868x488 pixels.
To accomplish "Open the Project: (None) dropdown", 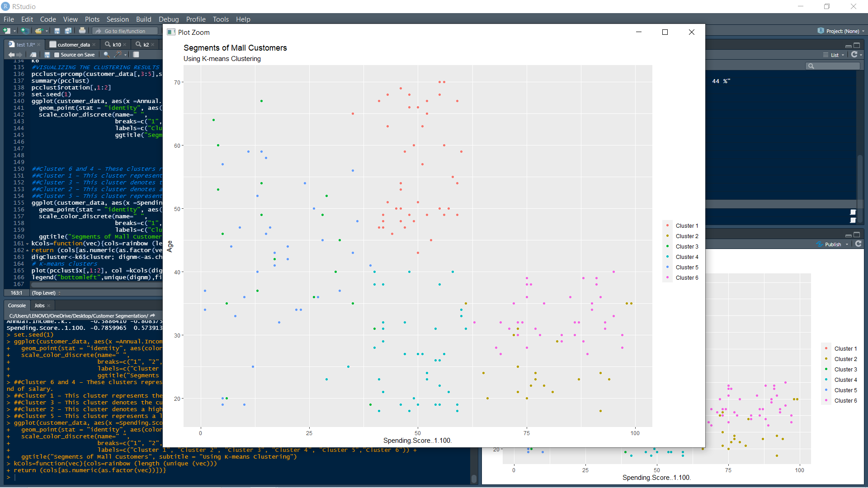I will point(841,31).
